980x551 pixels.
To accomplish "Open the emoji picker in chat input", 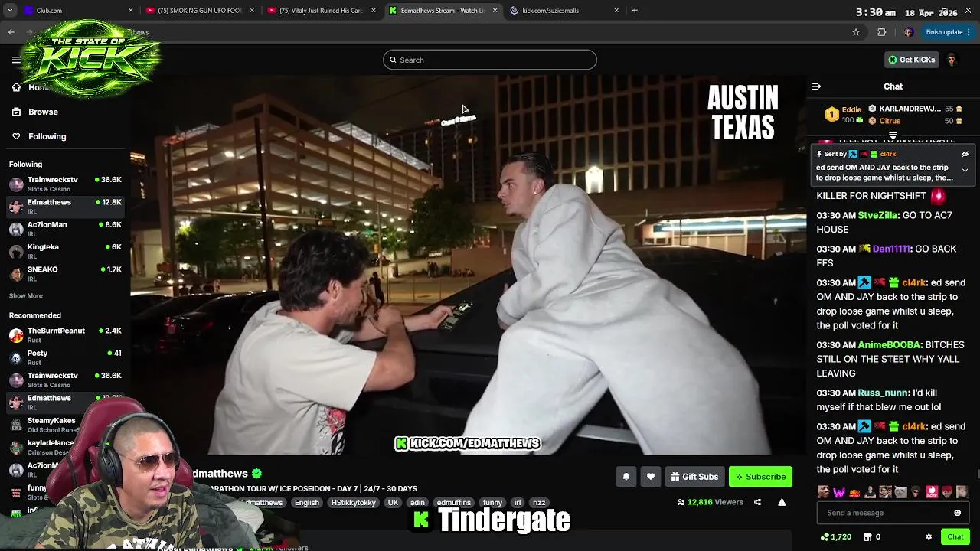I will [957, 513].
